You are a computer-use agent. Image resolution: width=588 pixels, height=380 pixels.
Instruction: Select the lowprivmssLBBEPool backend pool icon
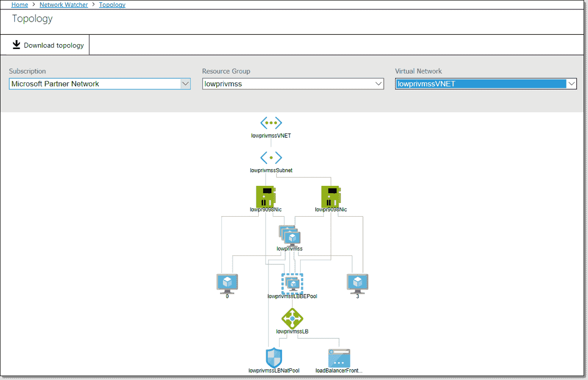pos(293,283)
